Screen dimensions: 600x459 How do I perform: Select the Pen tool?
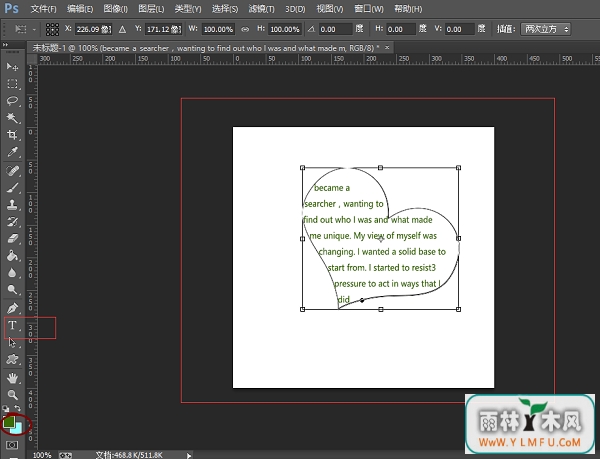pyautogui.click(x=12, y=308)
